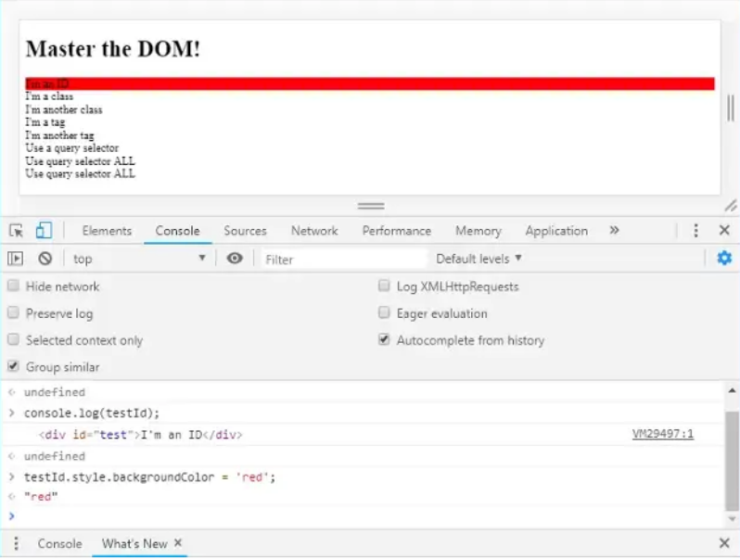The width and height of the screenshot is (740, 560).
Task: Open the bottom drawer three-dot menu
Action: [x=16, y=543]
